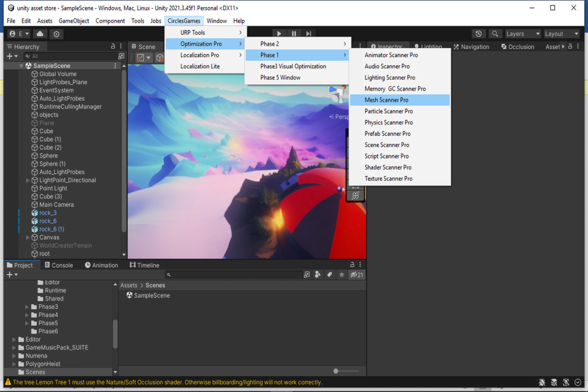
Task: Click the tab overflow arrow beside Asset tab
Action: (563, 47)
